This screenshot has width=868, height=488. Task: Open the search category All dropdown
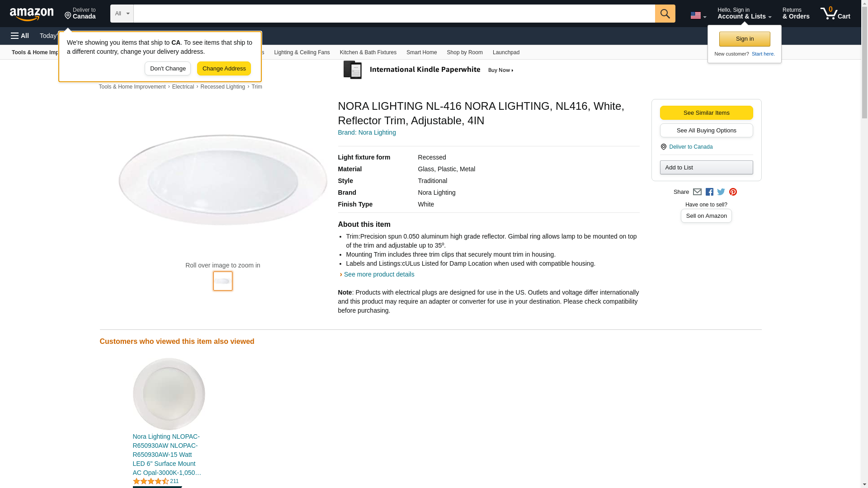click(x=122, y=14)
